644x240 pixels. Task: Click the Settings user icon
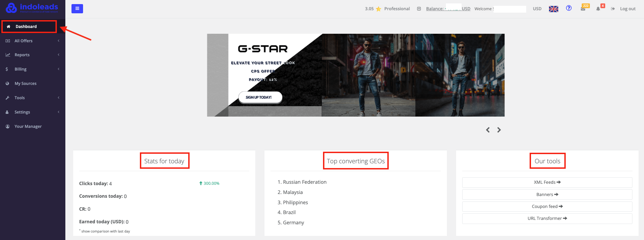(7, 112)
